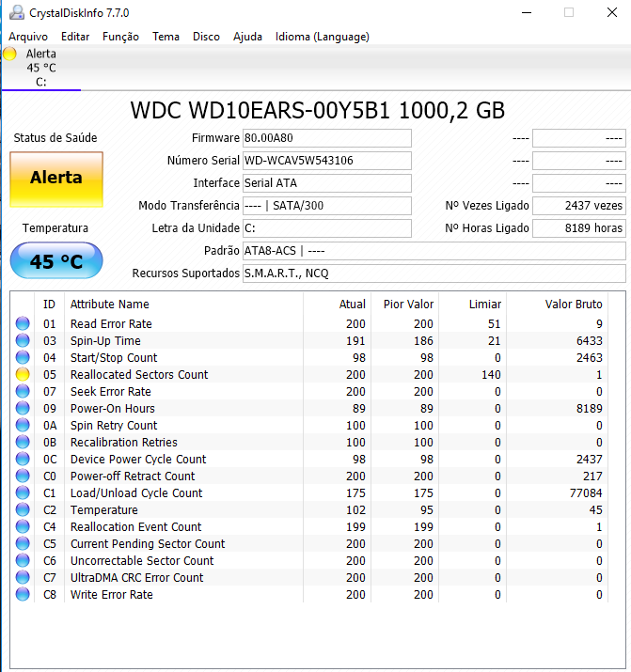Click the Modo Transferência field SATA/300
631x672 pixels.
327,206
